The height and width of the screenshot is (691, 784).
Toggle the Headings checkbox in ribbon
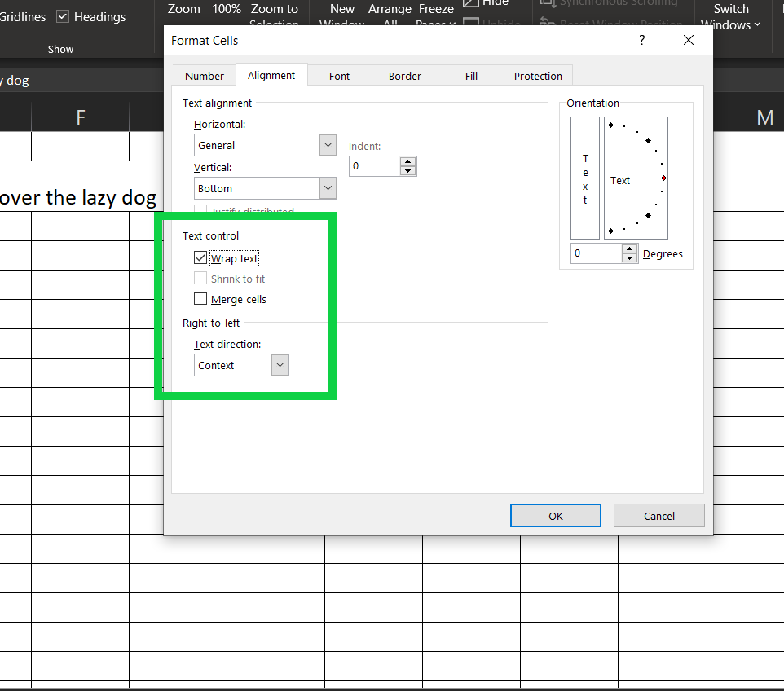63,16
